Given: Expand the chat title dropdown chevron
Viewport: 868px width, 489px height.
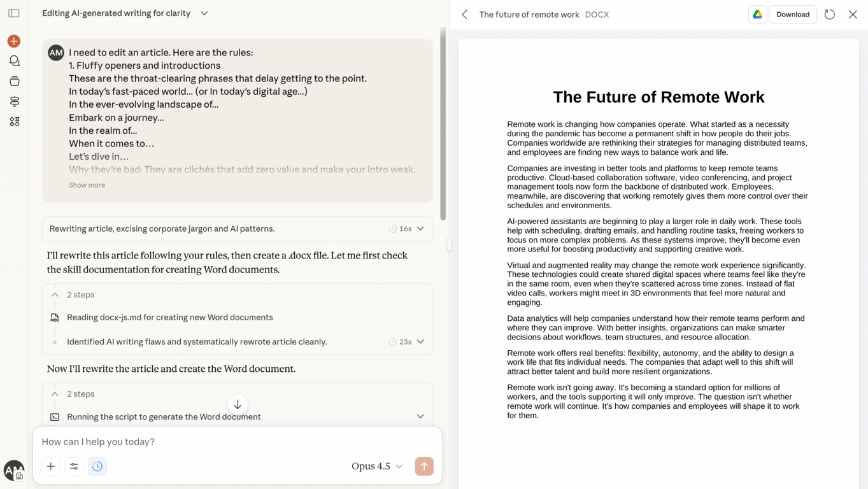Looking at the screenshot, I should click(204, 13).
